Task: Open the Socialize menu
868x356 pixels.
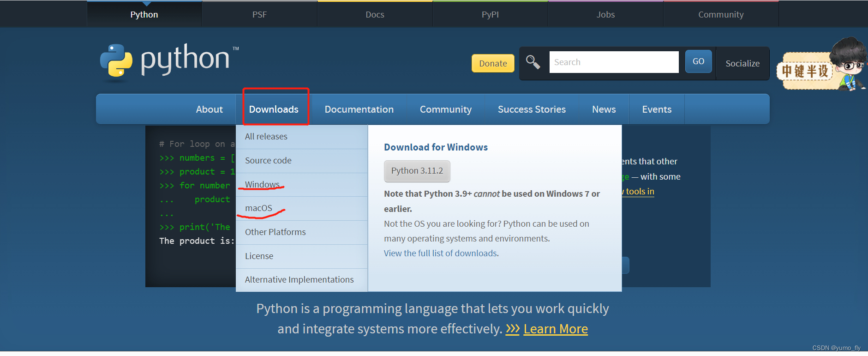Action: (x=742, y=63)
